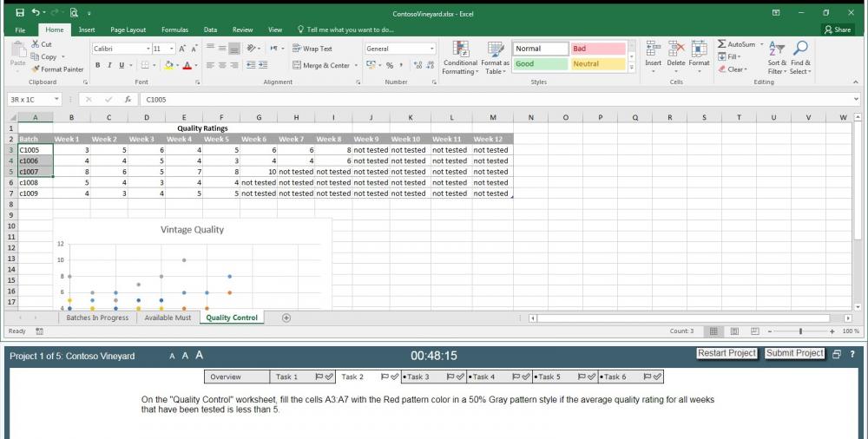Increase cell indent

262,65
